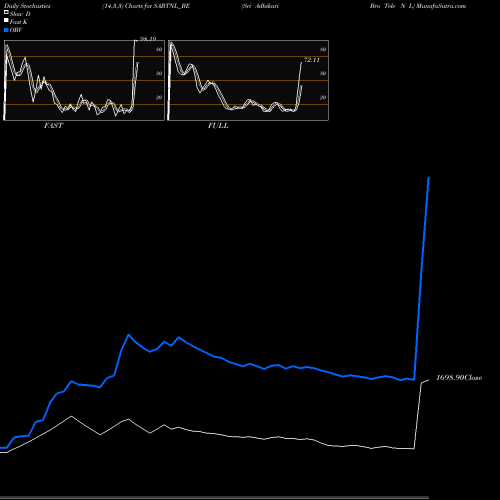
Task: Click the 1698.90 Close price label
Action: coord(459,378)
